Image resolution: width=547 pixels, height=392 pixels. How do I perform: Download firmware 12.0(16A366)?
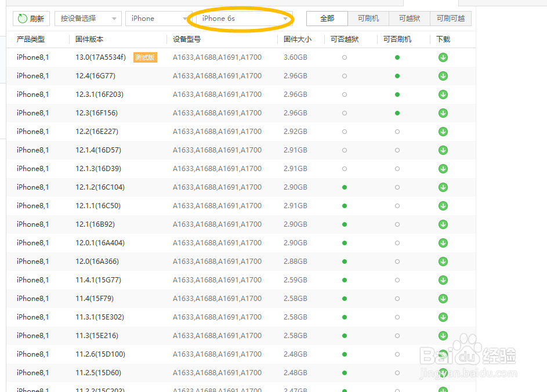tap(443, 261)
